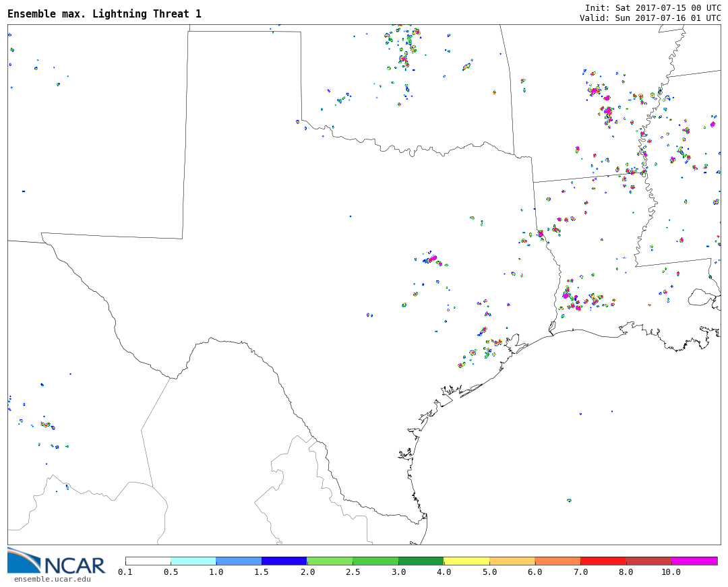Viewport: 728px width, 587px height.
Task: Click the colorbar label '0.5'
Action: coord(171,572)
